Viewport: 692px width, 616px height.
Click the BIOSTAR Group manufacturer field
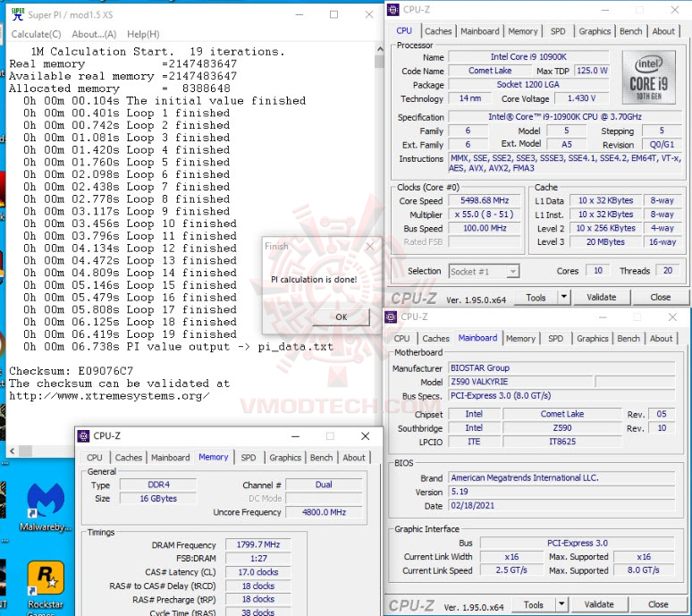coord(561,368)
